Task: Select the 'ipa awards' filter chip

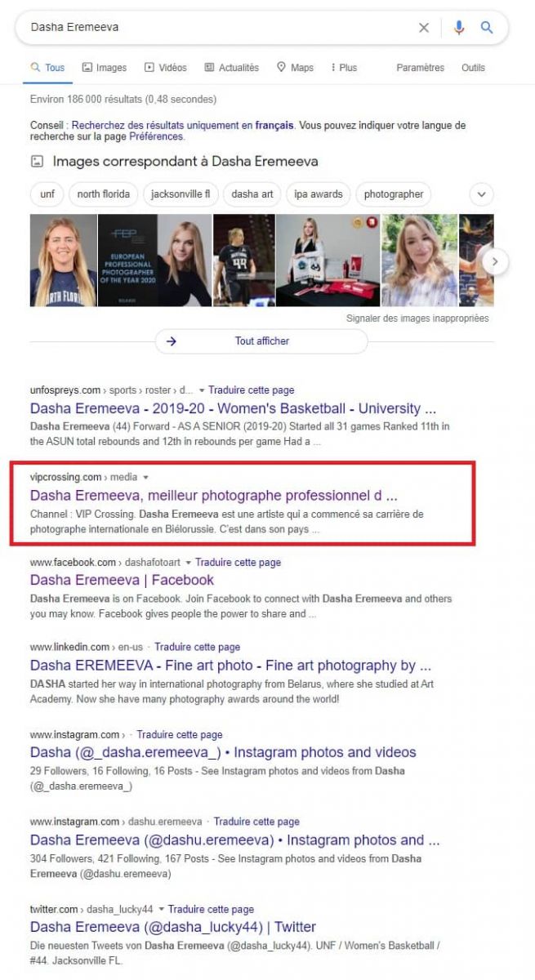Action: click(x=320, y=194)
